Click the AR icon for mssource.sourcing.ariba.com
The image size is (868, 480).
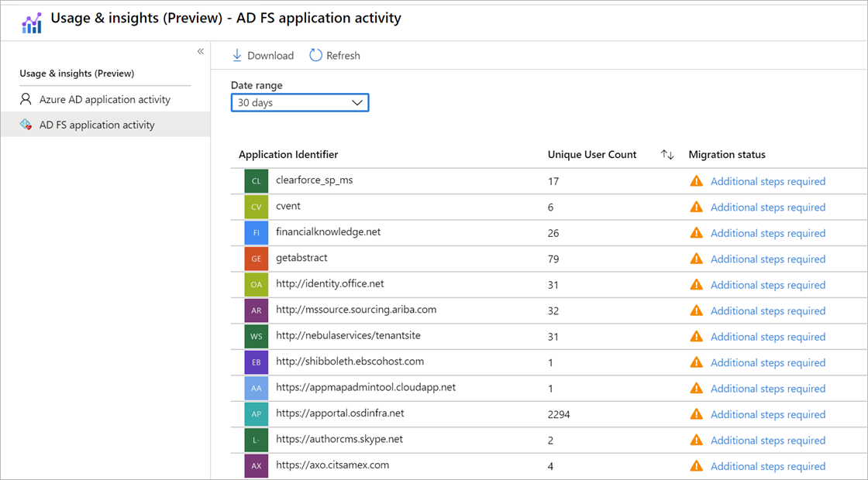point(257,310)
